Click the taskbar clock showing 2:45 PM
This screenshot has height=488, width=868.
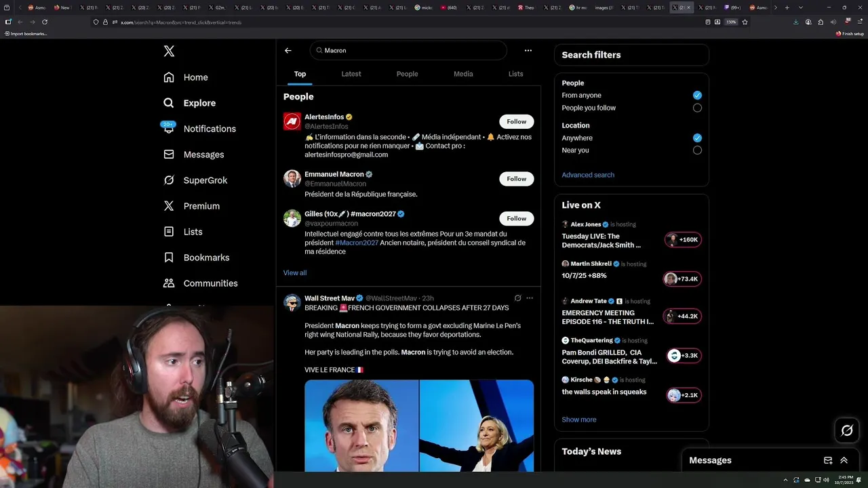pos(844,480)
